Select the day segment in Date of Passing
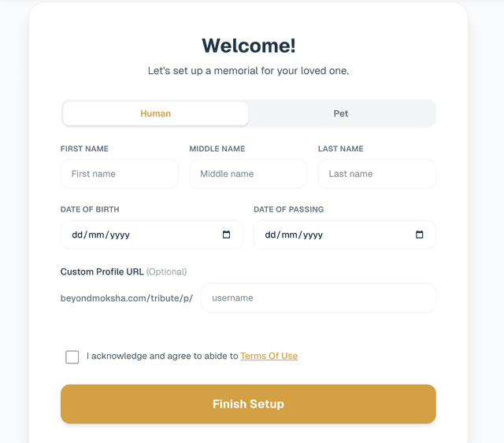 (271, 234)
